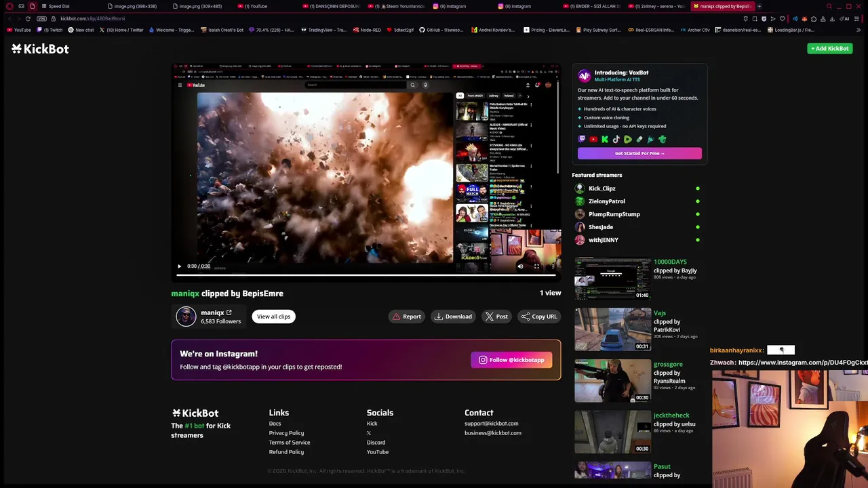The height and width of the screenshot is (488, 868).
Task: Open the X social icon in footer
Action: 369,433
